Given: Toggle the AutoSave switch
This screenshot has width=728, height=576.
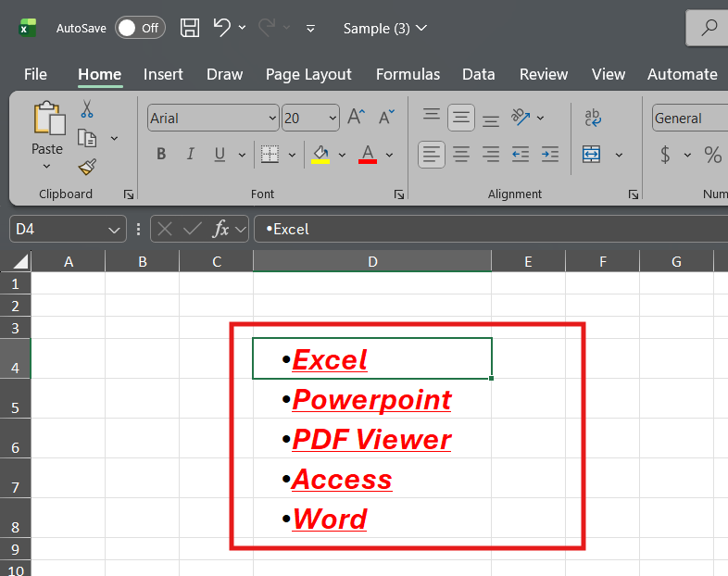Looking at the screenshot, I should tap(140, 28).
